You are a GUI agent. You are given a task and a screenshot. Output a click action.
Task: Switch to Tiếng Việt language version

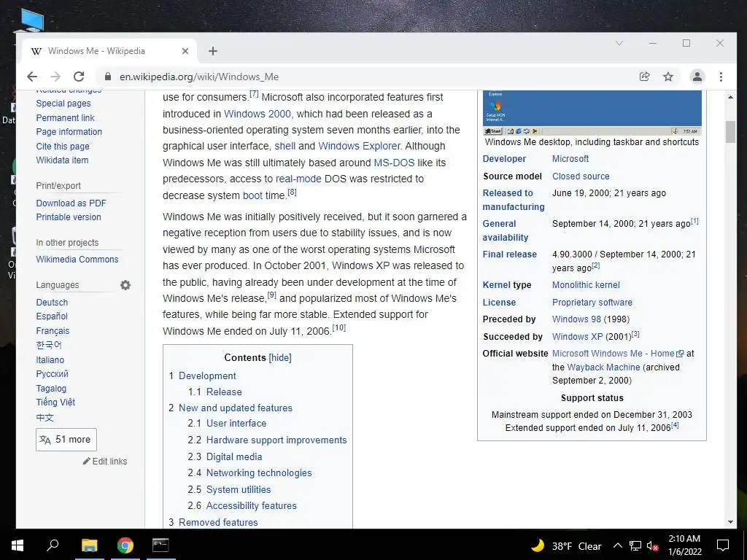click(x=55, y=402)
